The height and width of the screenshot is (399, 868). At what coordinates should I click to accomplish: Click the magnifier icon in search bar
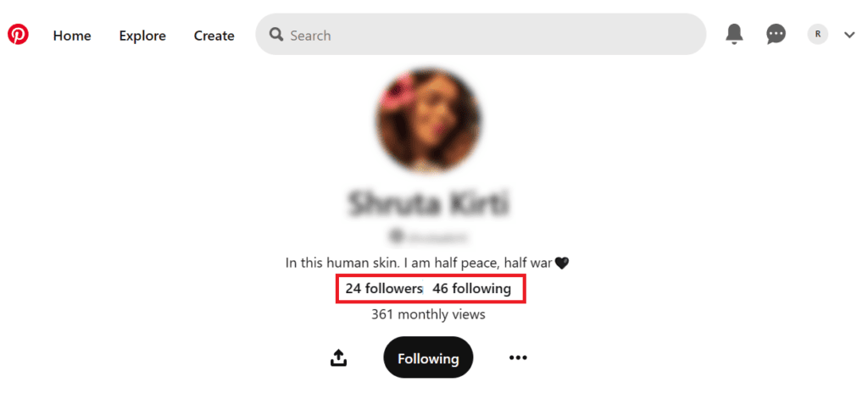click(276, 35)
